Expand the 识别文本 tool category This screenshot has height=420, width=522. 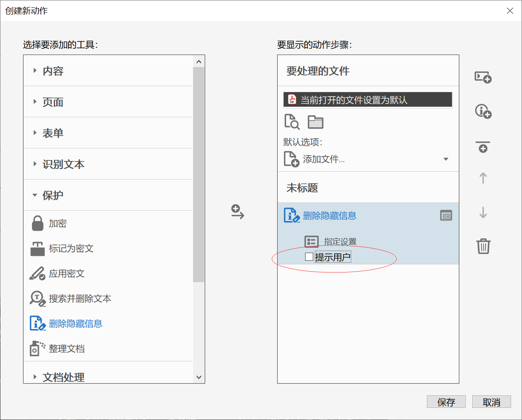[x=35, y=164]
